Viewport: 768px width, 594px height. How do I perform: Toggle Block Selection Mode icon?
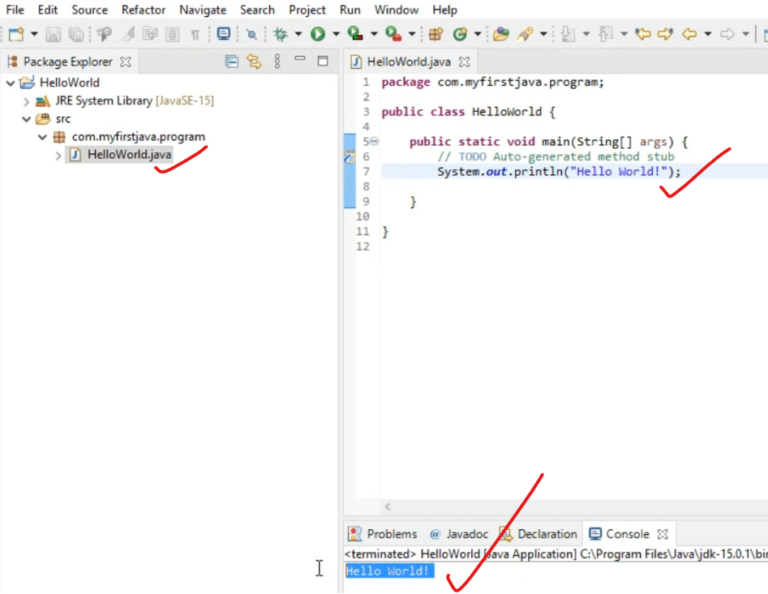coord(172,34)
